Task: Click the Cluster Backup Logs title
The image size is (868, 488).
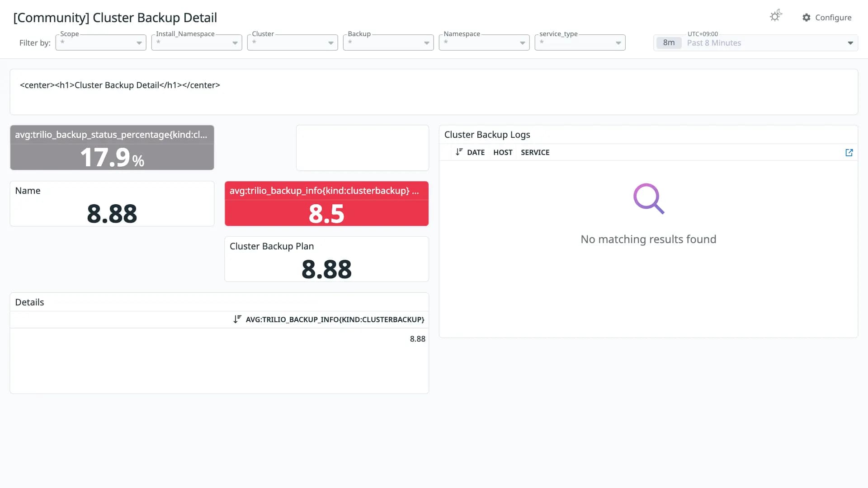Action: click(x=487, y=135)
